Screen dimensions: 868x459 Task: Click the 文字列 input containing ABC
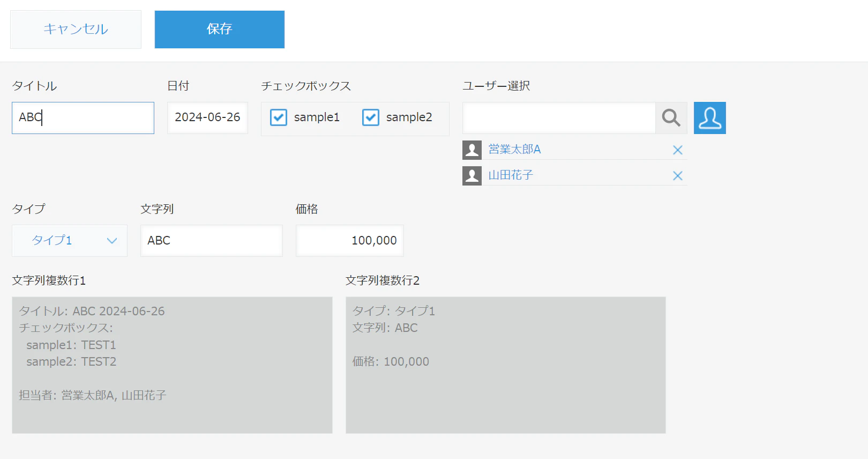[x=212, y=241]
